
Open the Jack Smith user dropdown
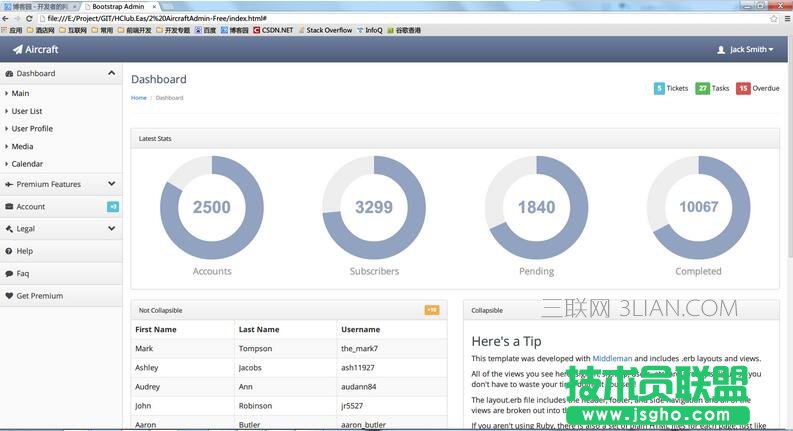[745, 50]
